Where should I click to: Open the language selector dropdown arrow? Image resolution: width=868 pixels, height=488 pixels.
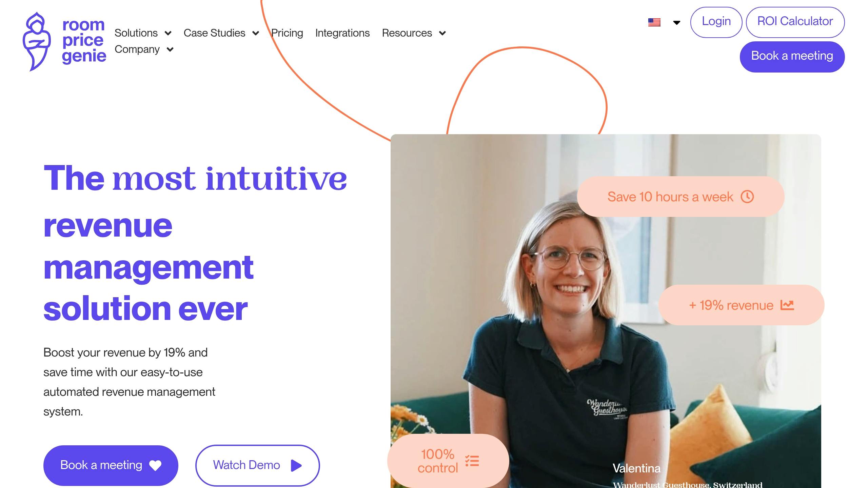[676, 23]
